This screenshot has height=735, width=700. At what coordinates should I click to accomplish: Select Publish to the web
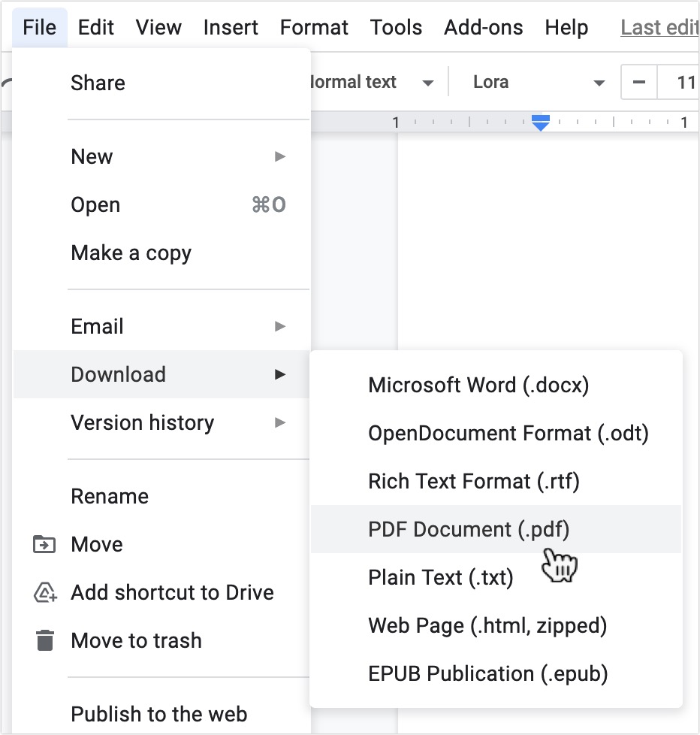coord(161,714)
